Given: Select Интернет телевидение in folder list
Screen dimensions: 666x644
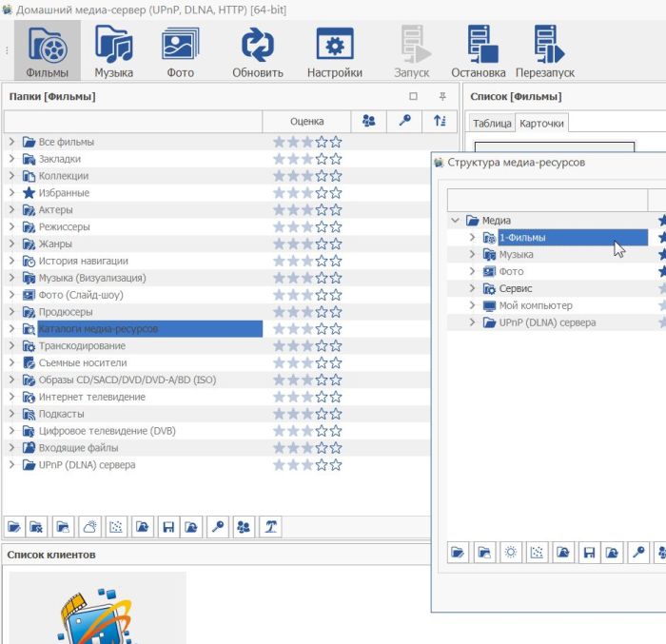Looking at the screenshot, I should (91, 397).
